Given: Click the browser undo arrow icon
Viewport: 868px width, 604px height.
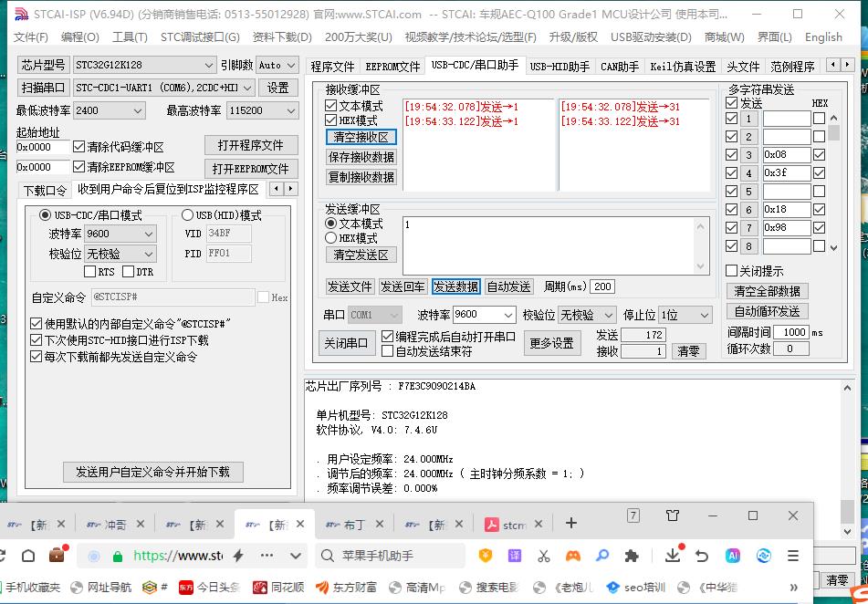Looking at the screenshot, I should coord(702,555).
